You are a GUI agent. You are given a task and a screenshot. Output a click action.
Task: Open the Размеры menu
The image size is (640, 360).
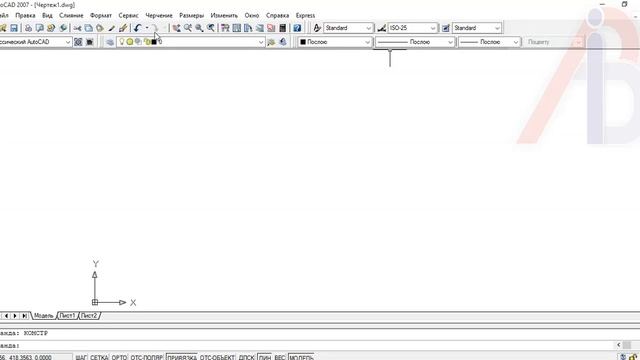tap(191, 15)
